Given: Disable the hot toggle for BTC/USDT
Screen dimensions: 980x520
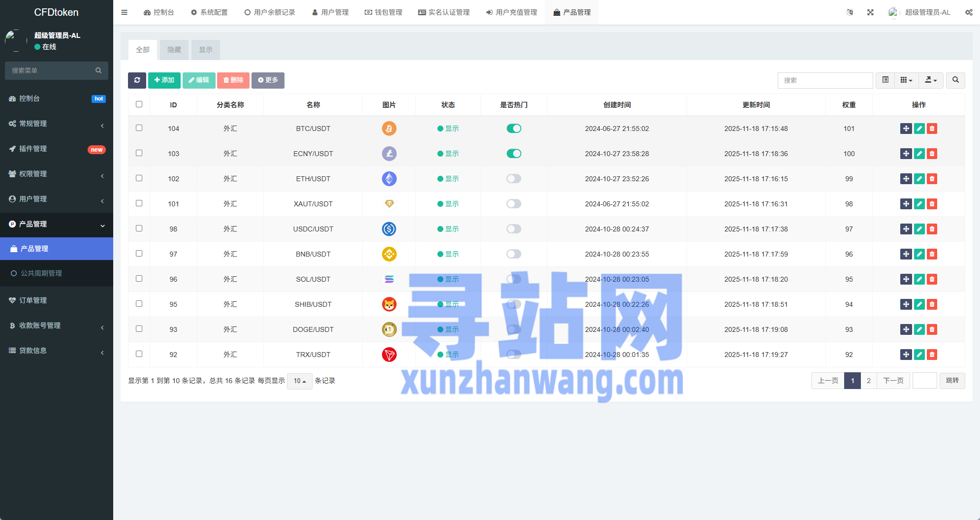Looking at the screenshot, I should coord(513,129).
